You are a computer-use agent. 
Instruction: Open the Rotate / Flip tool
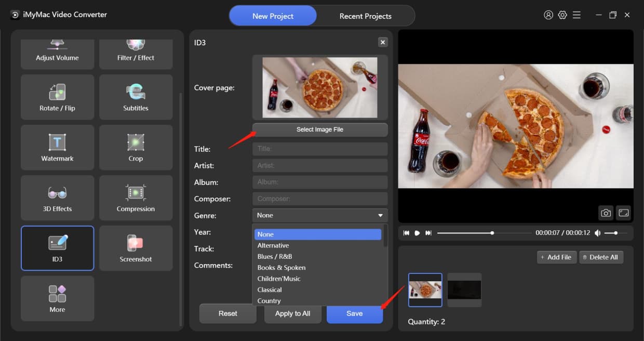57,97
